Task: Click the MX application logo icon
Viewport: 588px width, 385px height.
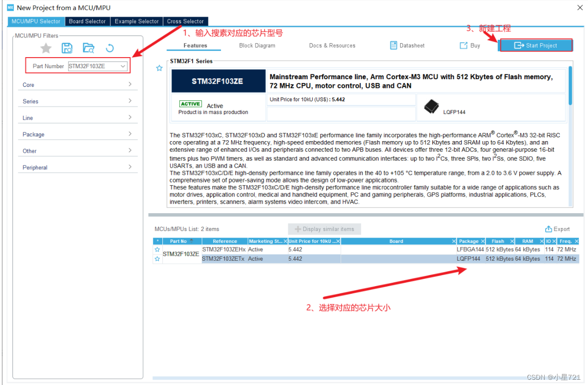Action: (10, 7)
